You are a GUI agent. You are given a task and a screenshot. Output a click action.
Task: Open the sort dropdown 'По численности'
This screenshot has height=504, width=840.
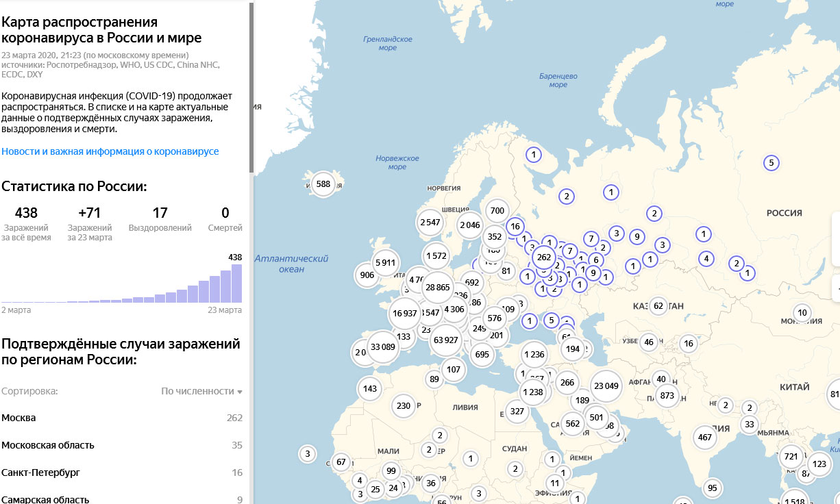(201, 391)
